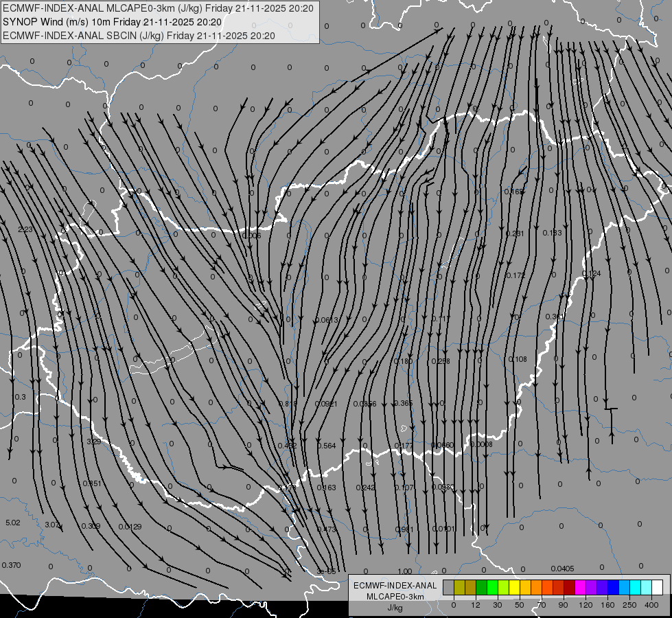The image size is (672, 618).
Task: Click the dark red legend swatch
Action: tap(569, 587)
